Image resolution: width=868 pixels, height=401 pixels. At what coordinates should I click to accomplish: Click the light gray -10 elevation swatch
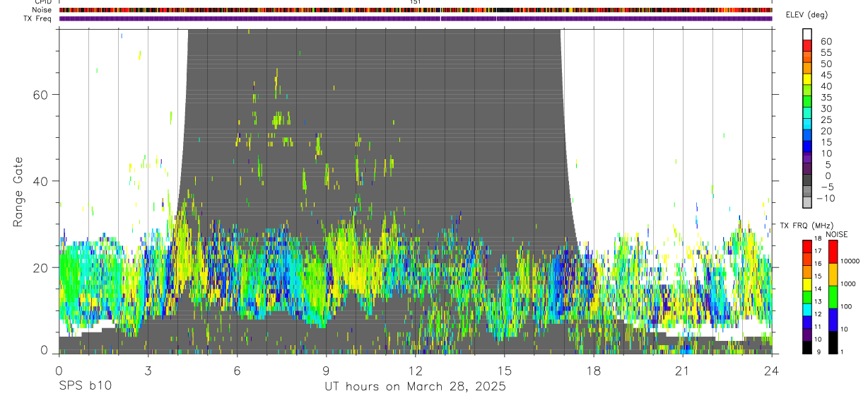pyautogui.click(x=807, y=203)
